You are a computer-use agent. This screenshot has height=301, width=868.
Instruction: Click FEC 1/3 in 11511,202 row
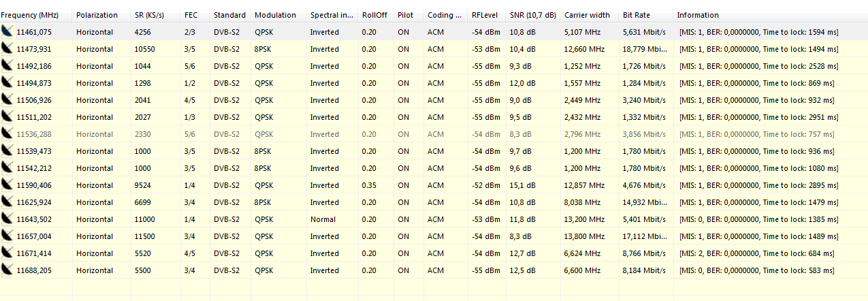click(x=189, y=117)
